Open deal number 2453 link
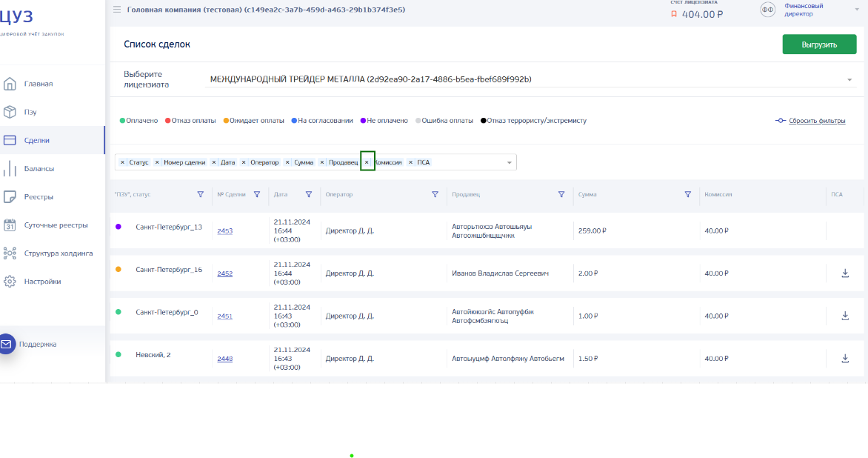Screen dimensions: 868x458 224,231
